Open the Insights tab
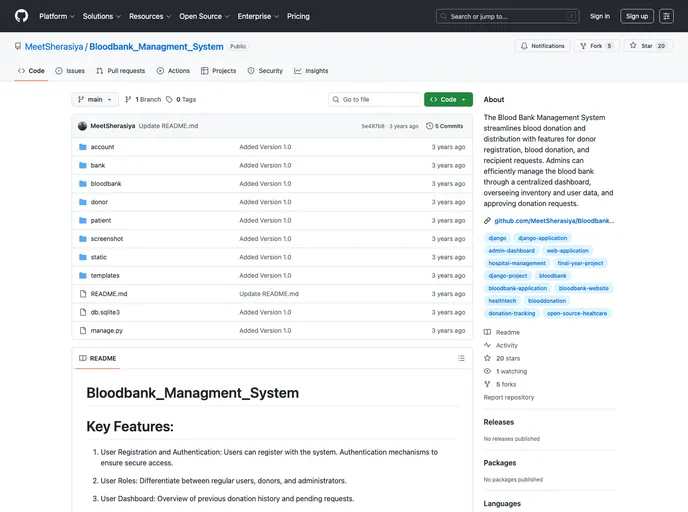The image size is (688, 512). coord(311,71)
